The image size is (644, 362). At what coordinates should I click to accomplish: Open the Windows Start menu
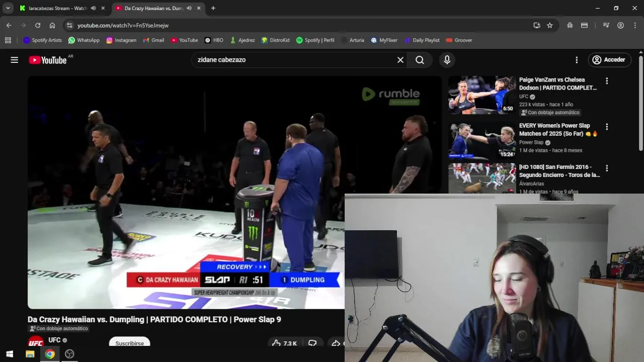10,354
